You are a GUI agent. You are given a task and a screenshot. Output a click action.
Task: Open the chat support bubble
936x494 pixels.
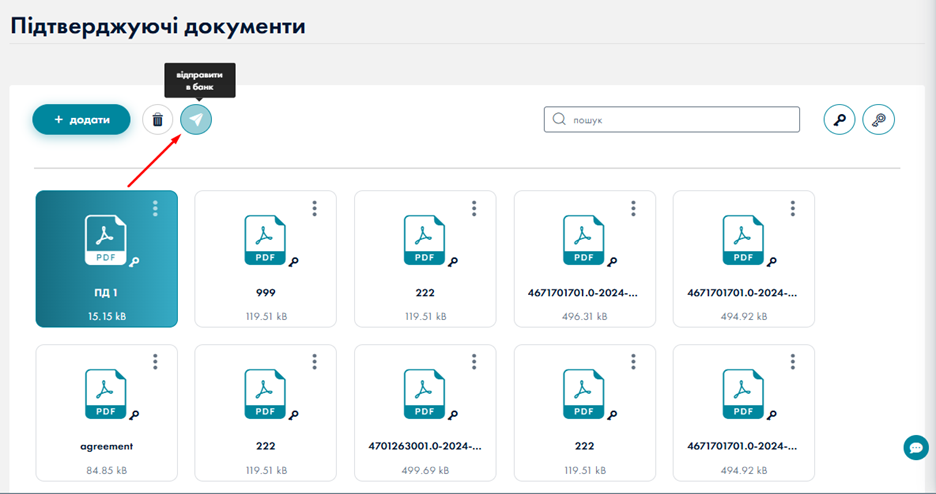click(915, 448)
